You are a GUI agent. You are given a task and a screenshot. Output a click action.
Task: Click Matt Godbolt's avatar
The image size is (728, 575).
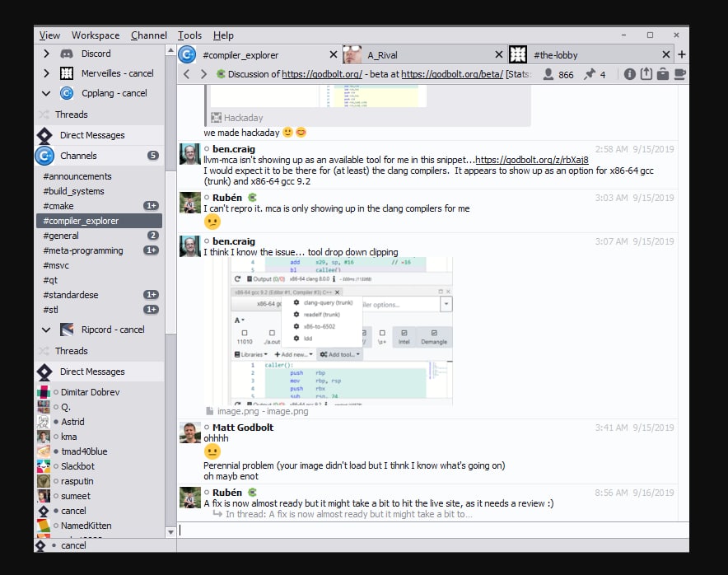click(x=190, y=432)
